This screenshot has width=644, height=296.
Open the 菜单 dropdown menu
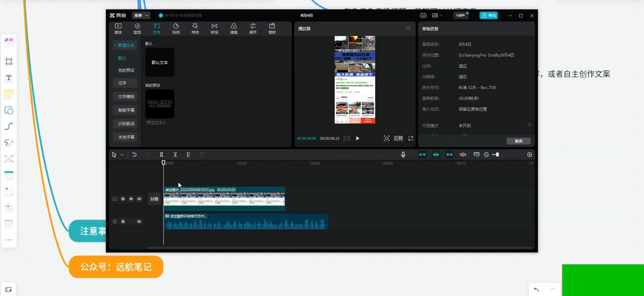point(141,16)
